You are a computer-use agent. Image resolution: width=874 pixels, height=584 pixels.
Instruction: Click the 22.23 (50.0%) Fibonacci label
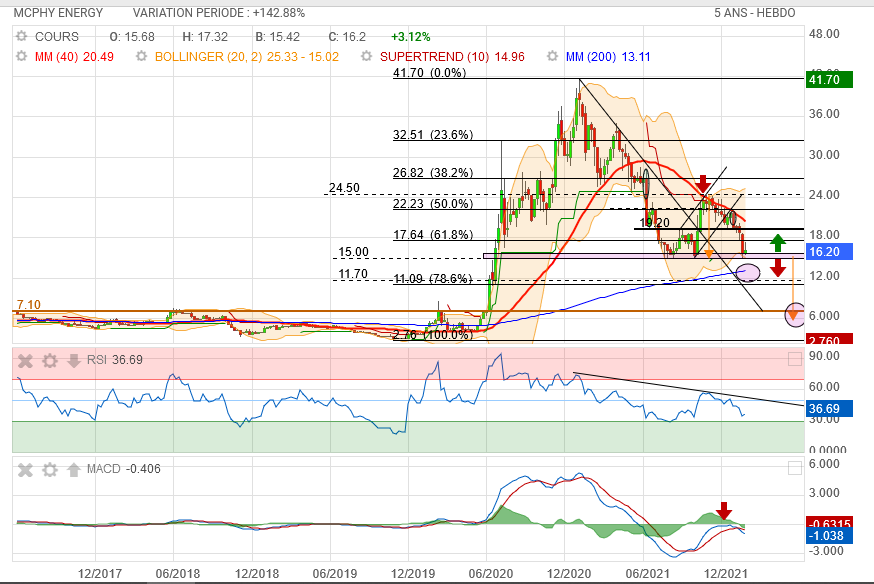click(x=433, y=203)
